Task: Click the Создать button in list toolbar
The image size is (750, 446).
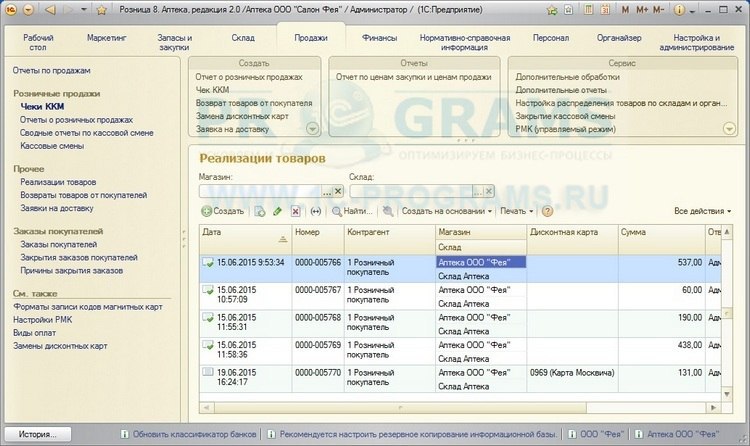Action: tap(223, 211)
